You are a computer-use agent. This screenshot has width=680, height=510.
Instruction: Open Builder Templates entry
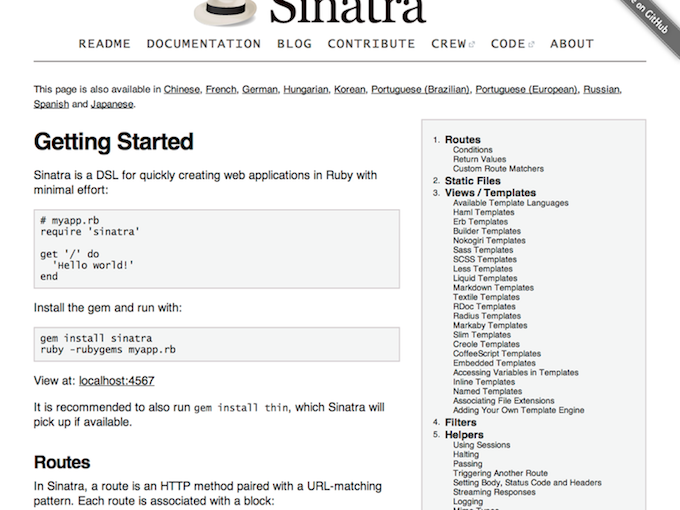point(487,231)
